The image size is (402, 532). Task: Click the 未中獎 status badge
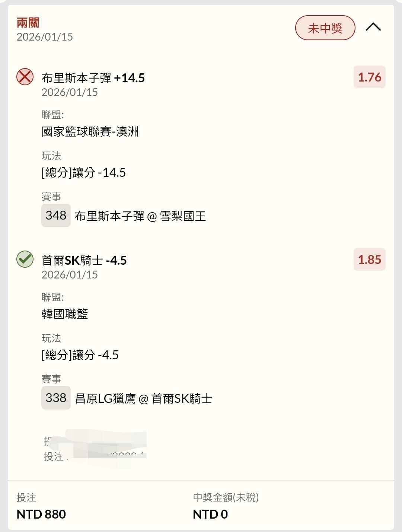click(325, 28)
